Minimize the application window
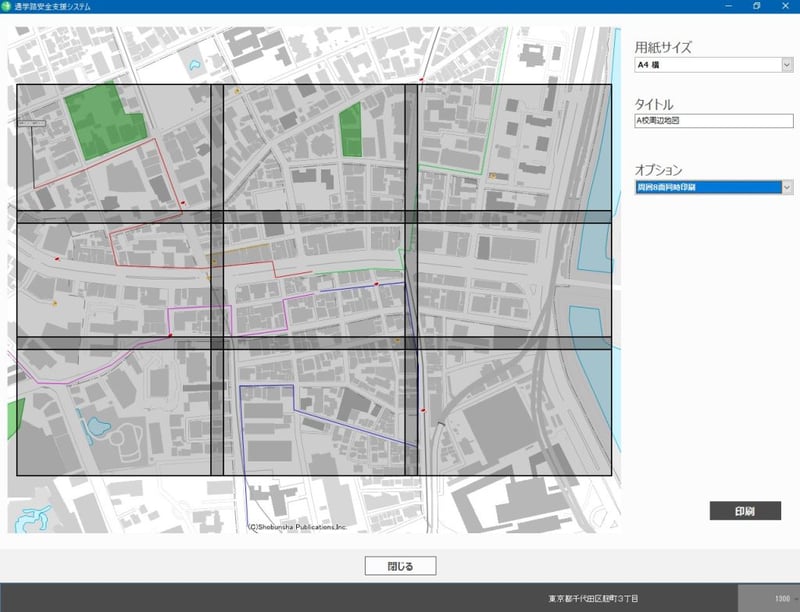800x612 pixels. (728, 6)
